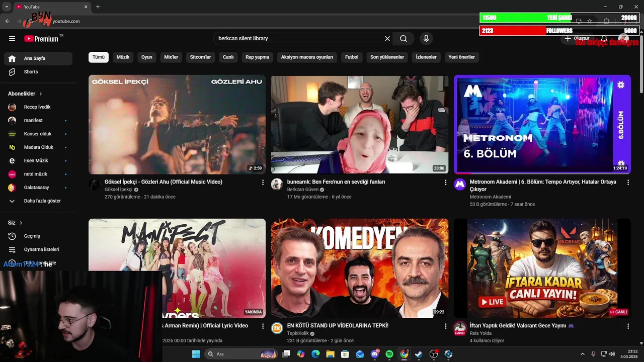Select the İzlenenler chip
Viewport: 644px width, 362px height.
[426, 57]
